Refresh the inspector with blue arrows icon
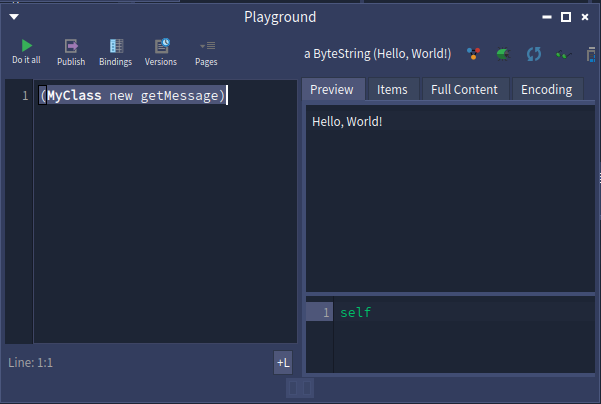Image resolution: width=601 pixels, height=404 pixels. (x=534, y=52)
